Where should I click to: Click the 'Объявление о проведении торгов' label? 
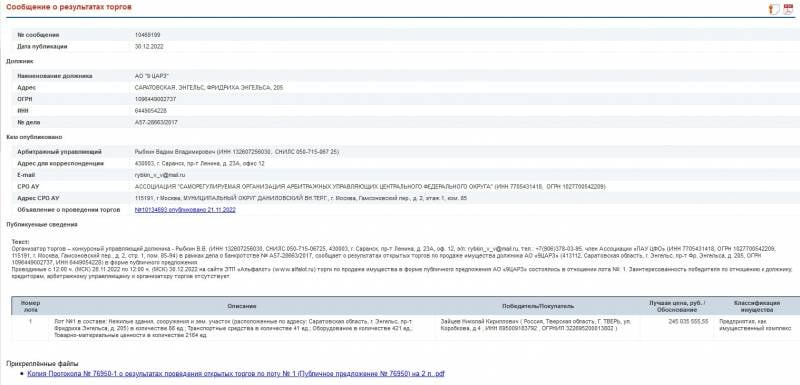click(68, 210)
